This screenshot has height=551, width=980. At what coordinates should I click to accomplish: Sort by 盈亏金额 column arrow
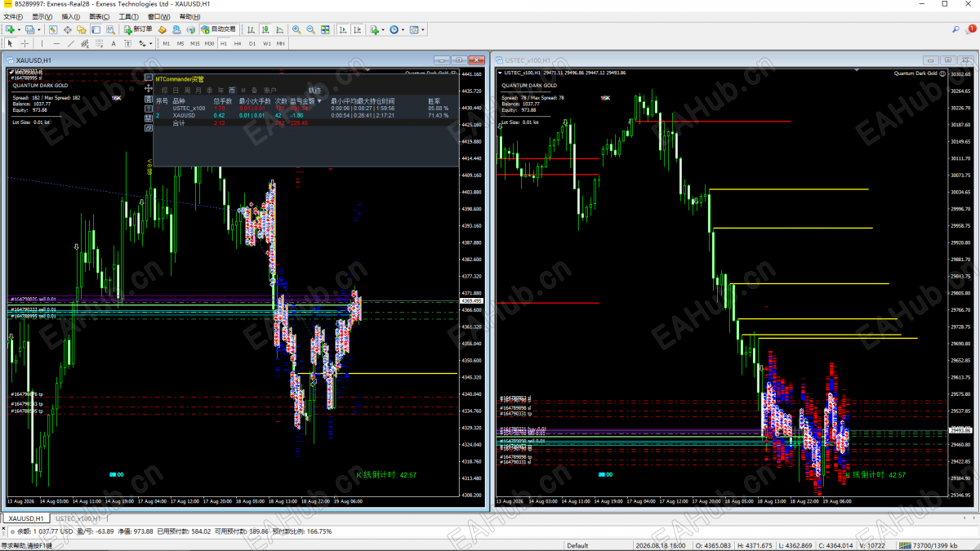pos(318,100)
